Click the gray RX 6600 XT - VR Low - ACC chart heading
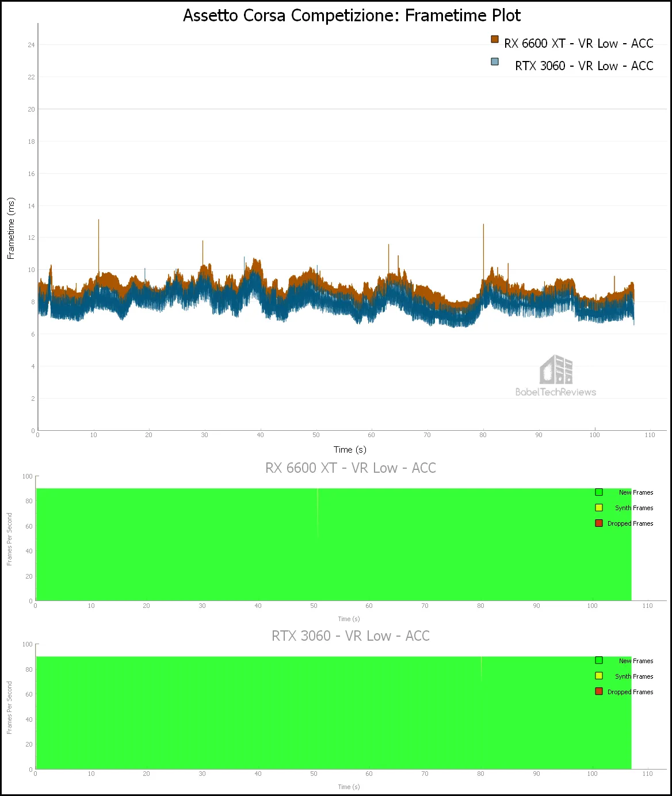Viewport: 672px width, 796px height. tap(350, 468)
